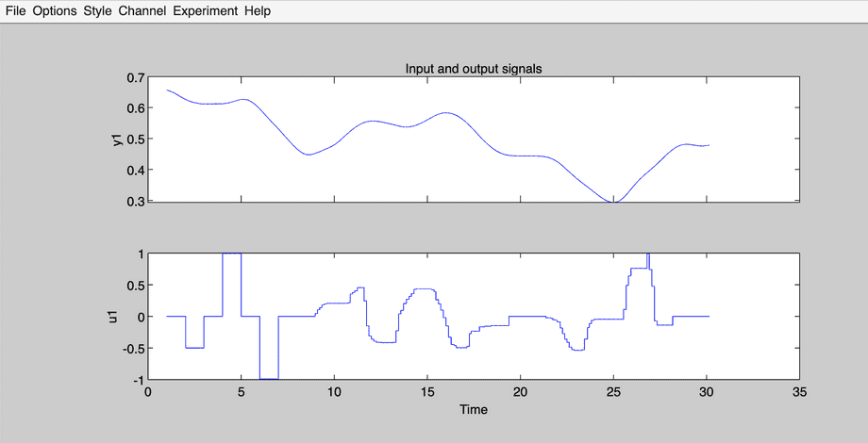
Task: Click the 0.7 tick label on y1 axis
Action: tap(136, 77)
